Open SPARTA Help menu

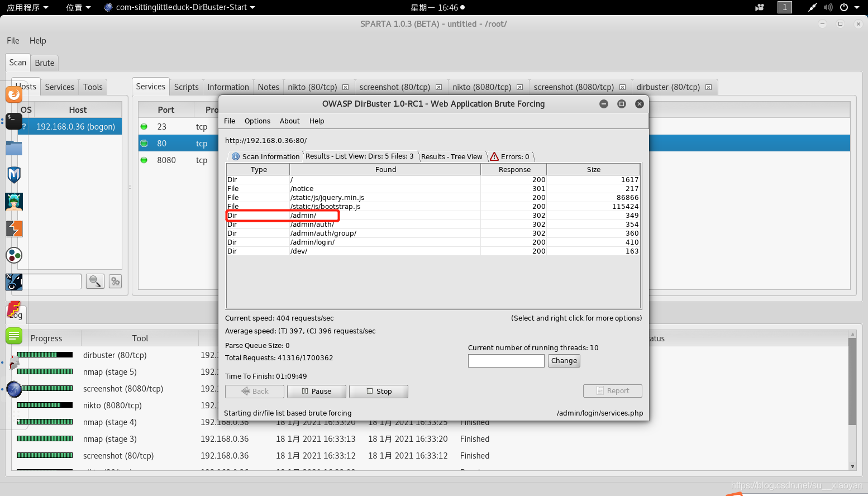click(38, 41)
